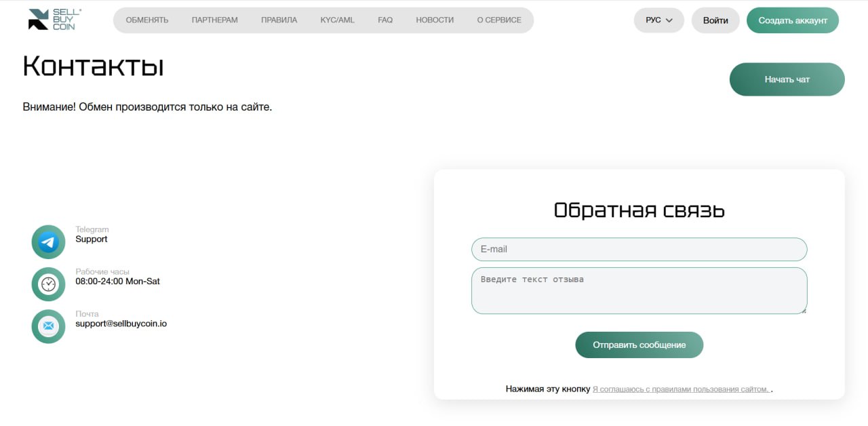Viewport: 868px width, 426px height.
Task: Click the clock working hours icon
Action: click(x=48, y=284)
